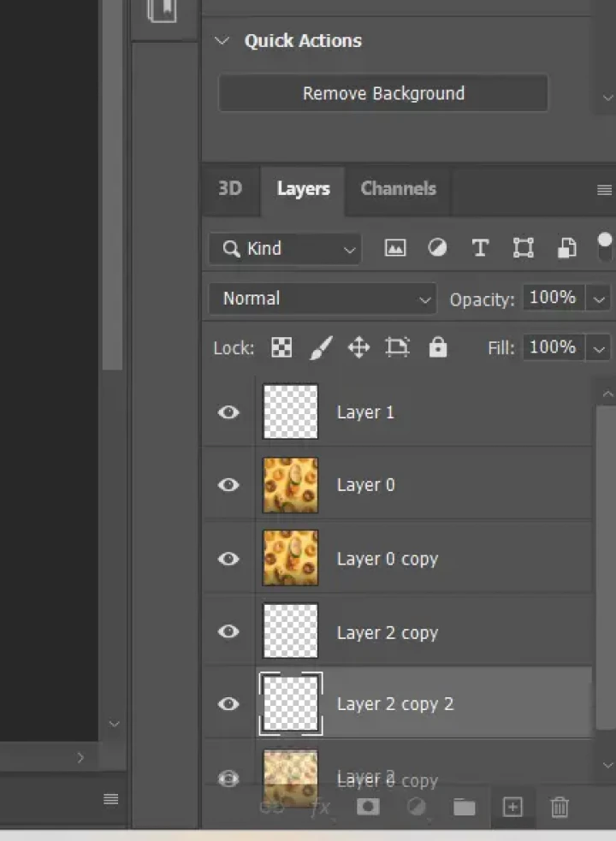The image size is (616, 841).
Task: Lock transparent pixels icon
Action: [281, 347]
